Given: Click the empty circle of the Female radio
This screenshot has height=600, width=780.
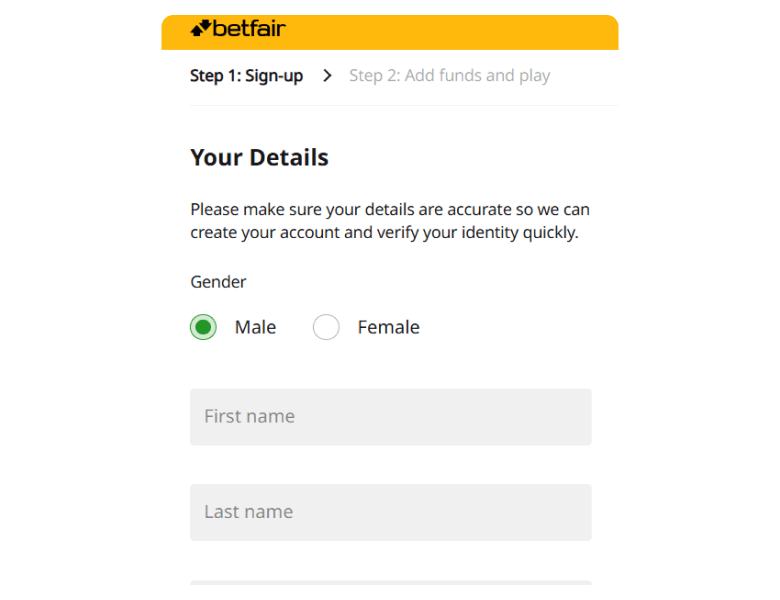Looking at the screenshot, I should coord(326,327).
